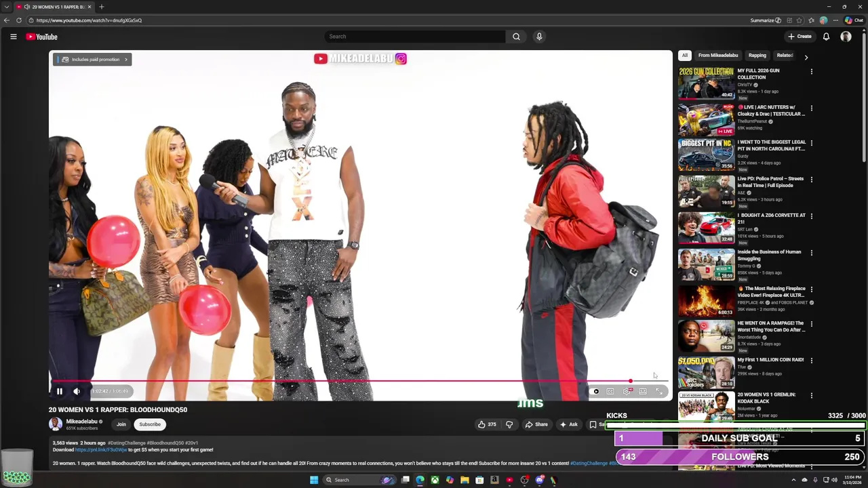
Task: Click the Ask button
Action: [x=568, y=424]
